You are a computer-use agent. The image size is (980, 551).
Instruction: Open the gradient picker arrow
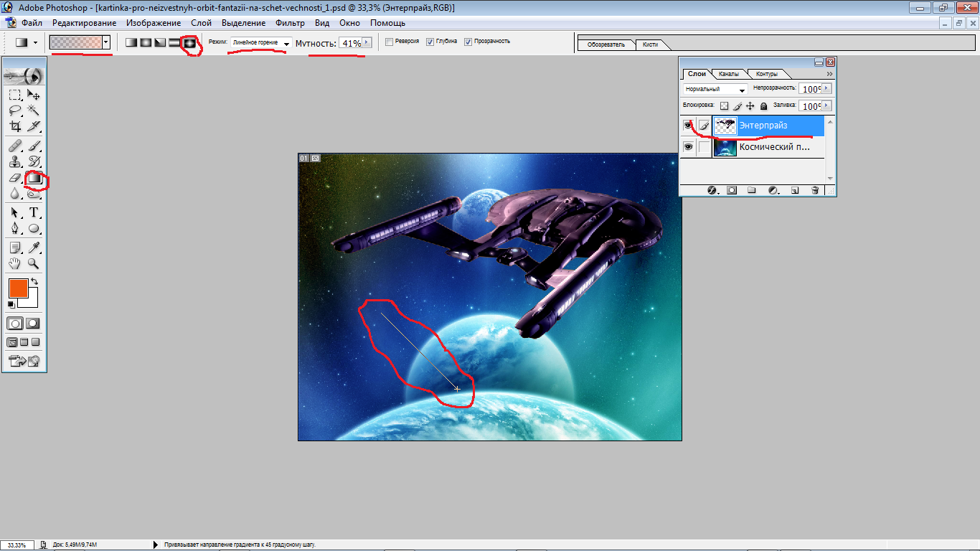pyautogui.click(x=106, y=43)
